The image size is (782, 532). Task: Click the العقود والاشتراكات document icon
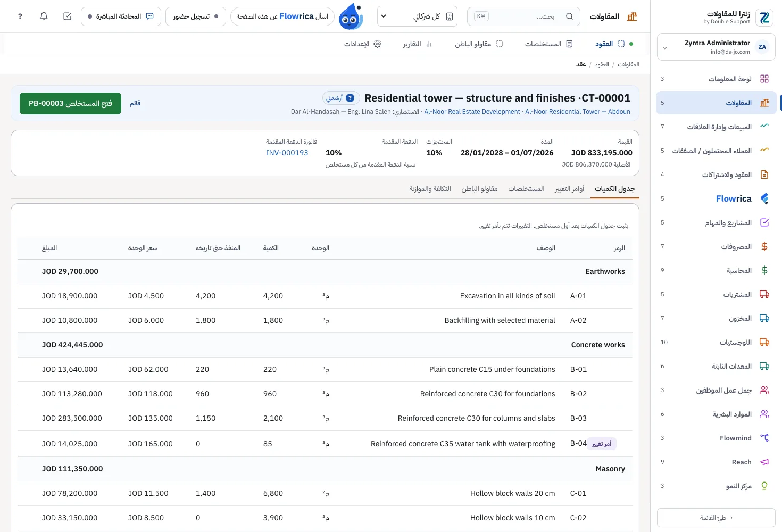[x=764, y=174]
